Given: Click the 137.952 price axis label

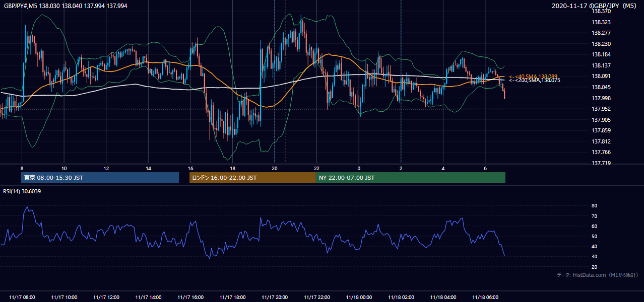Looking at the screenshot, I should coord(601,109).
